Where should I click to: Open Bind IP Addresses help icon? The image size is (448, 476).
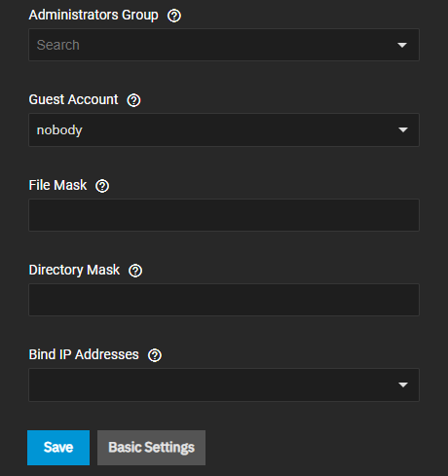(155, 355)
